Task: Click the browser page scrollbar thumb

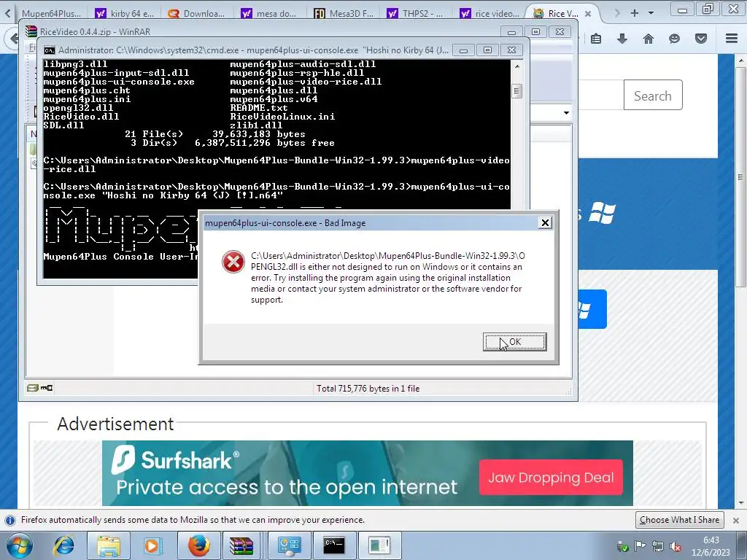Action: 740,177
